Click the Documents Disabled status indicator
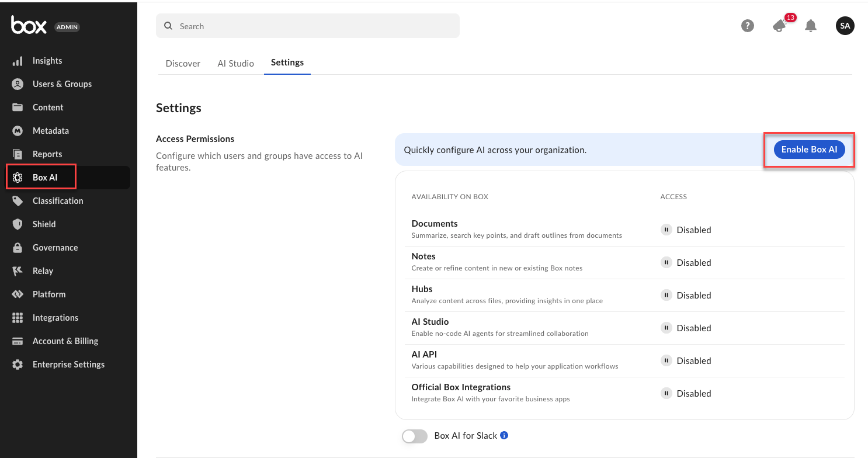Screen dimensions: 868x458 tap(686, 230)
